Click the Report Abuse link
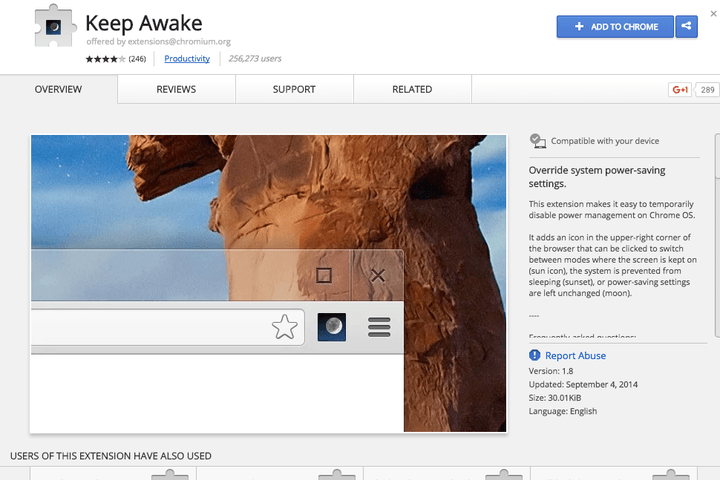This screenshot has height=480, width=720. click(575, 356)
